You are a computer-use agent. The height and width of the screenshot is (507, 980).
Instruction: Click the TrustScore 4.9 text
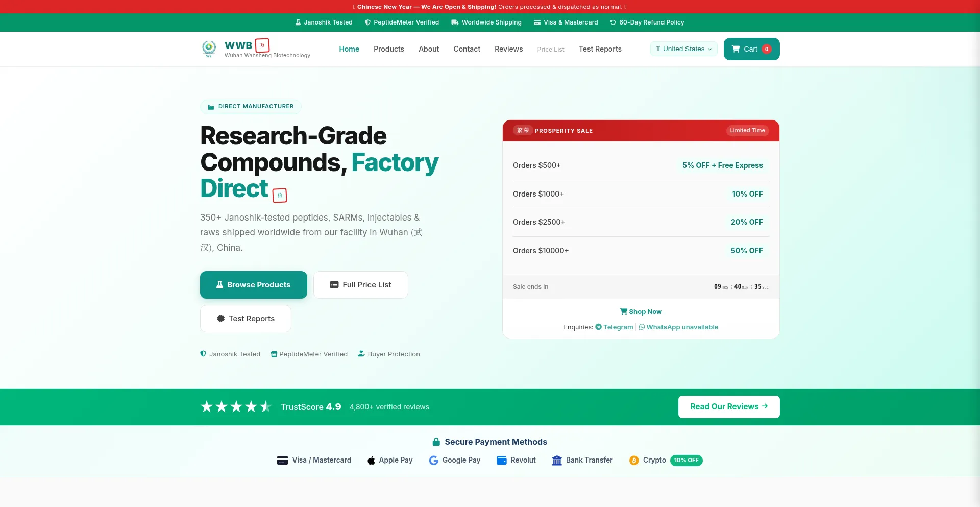point(311,407)
